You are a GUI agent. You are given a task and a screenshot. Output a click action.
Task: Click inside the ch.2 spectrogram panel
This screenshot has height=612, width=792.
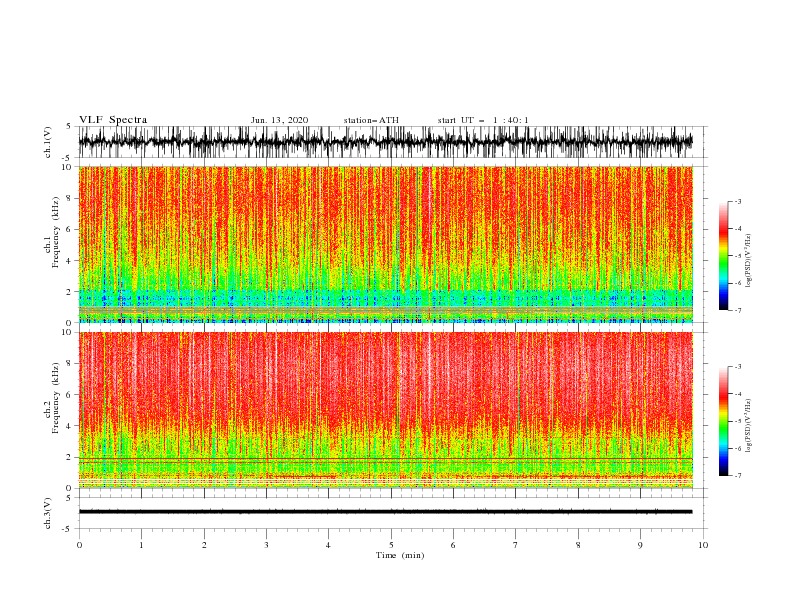click(x=385, y=410)
